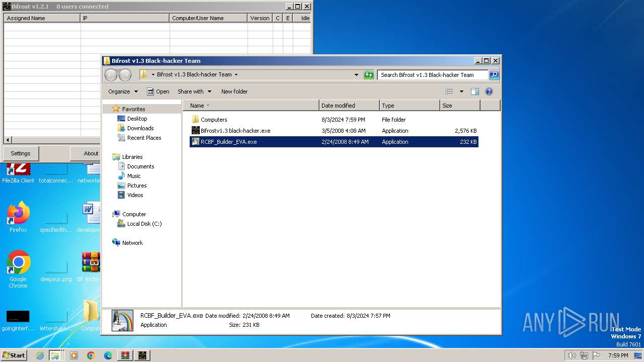Select Computer in navigation pane

[x=134, y=214]
